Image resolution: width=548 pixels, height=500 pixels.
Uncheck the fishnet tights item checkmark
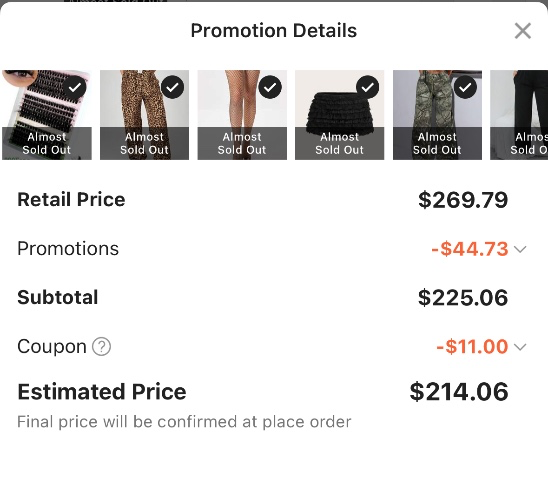pos(270,87)
